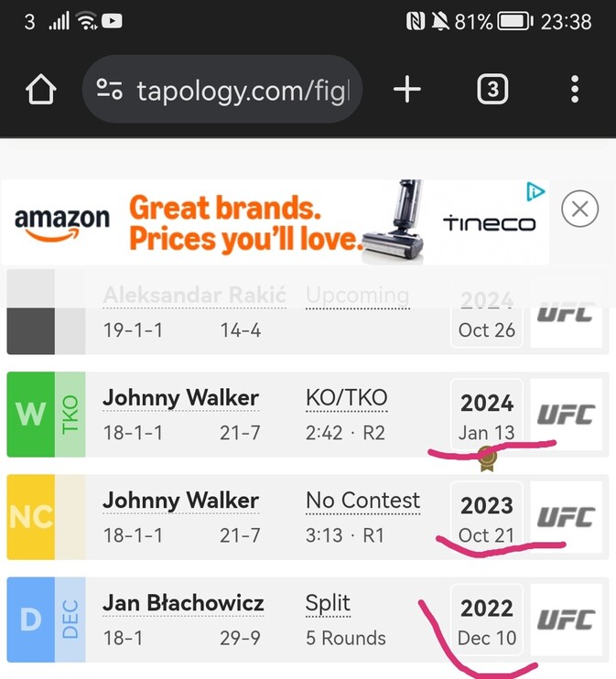Open Aleksandar Rakić fighter link
This screenshot has height=679, width=616.
coord(194,296)
